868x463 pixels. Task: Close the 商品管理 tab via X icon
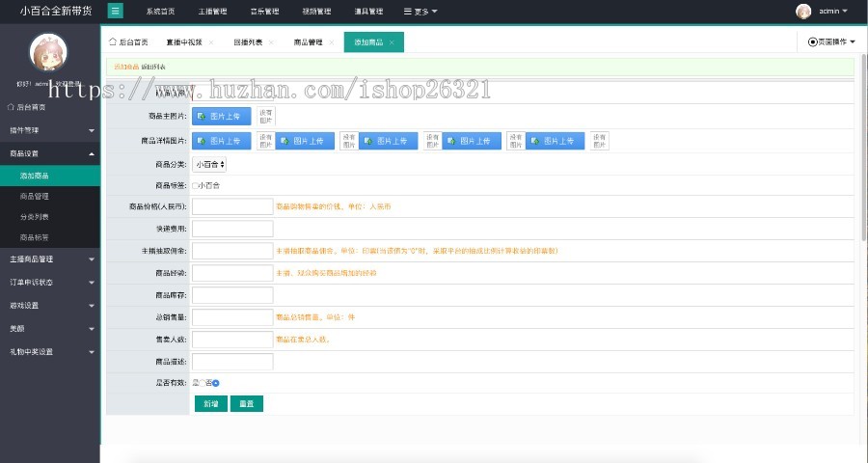click(331, 42)
